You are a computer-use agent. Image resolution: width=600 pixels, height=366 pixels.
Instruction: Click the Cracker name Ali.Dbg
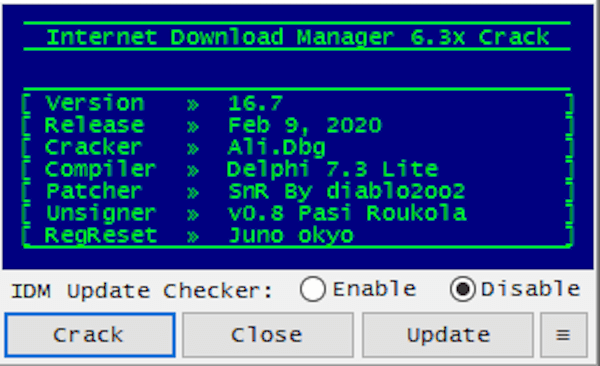276,148
